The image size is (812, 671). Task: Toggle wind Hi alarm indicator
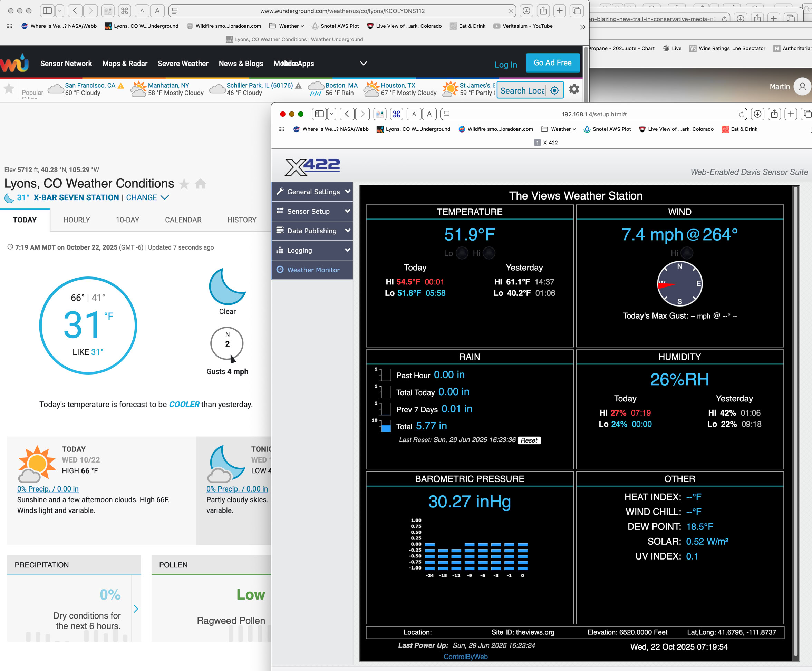[x=687, y=253]
